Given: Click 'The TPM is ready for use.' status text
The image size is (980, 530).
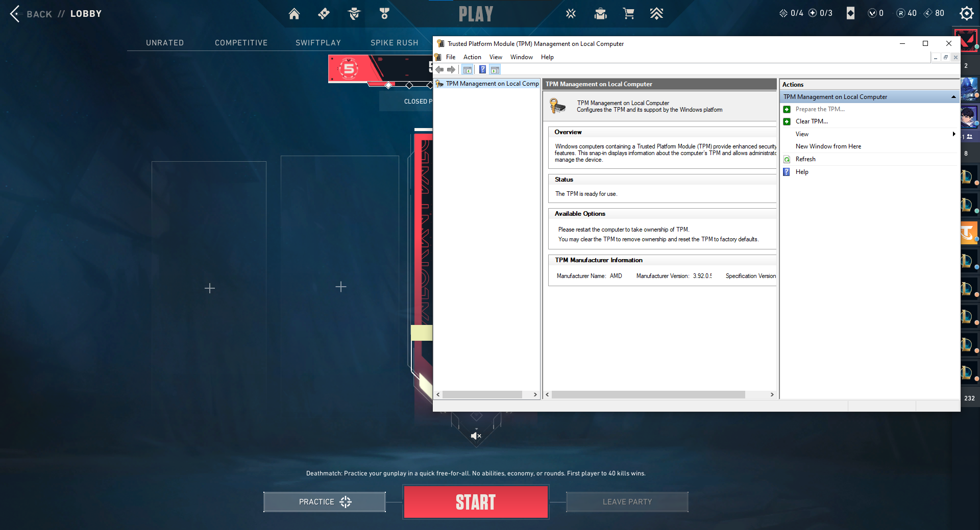Looking at the screenshot, I should tap(586, 194).
